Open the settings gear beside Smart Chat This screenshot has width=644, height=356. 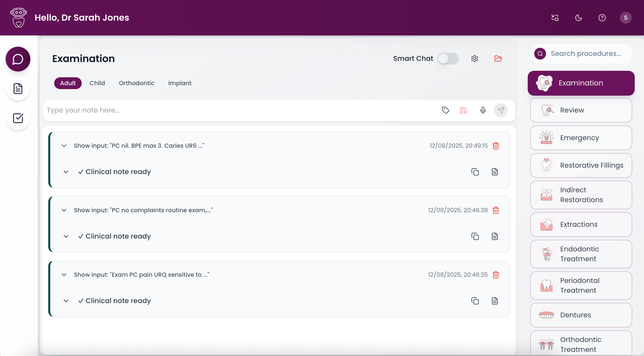tap(475, 59)
